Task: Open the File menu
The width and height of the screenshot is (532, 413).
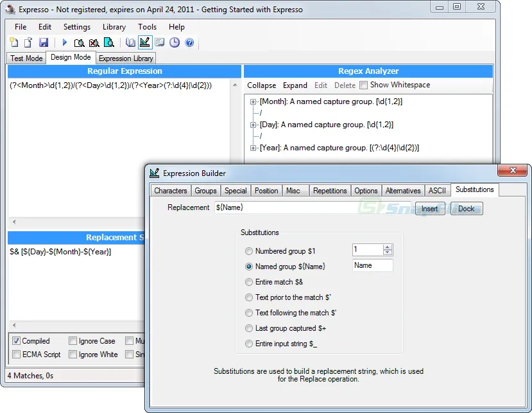Action: (21, 27)
